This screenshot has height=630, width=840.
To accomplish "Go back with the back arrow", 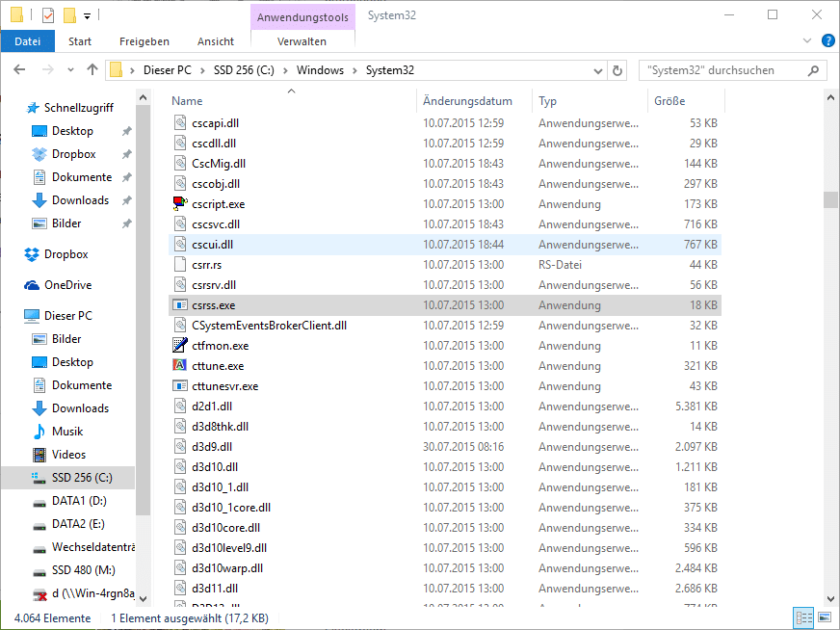I will coord(19,69).
